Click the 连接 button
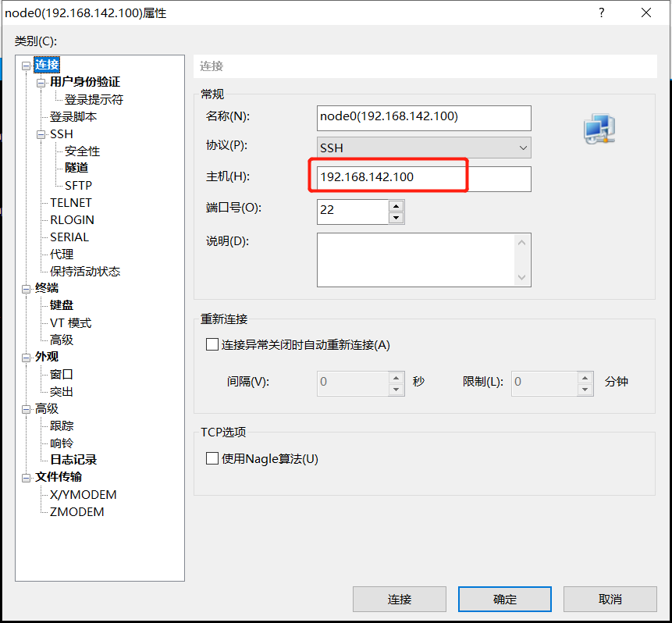This screenshot has width=672, height=623. click(400, 599)
